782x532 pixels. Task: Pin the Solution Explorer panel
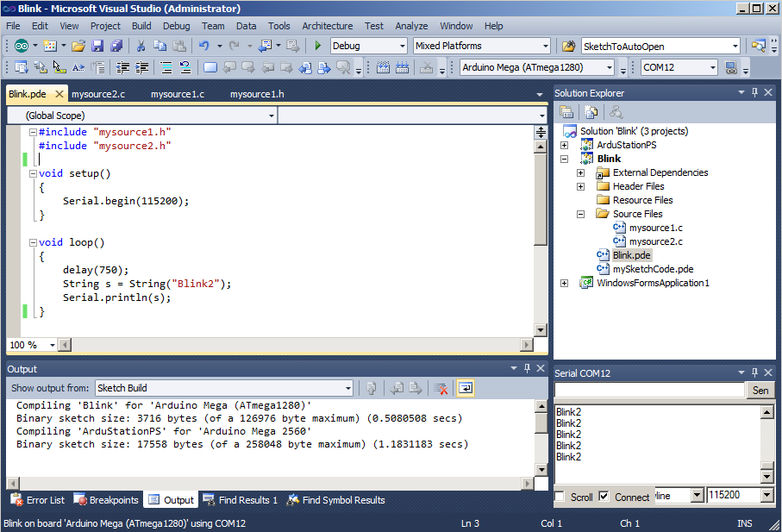pos(754,92)
